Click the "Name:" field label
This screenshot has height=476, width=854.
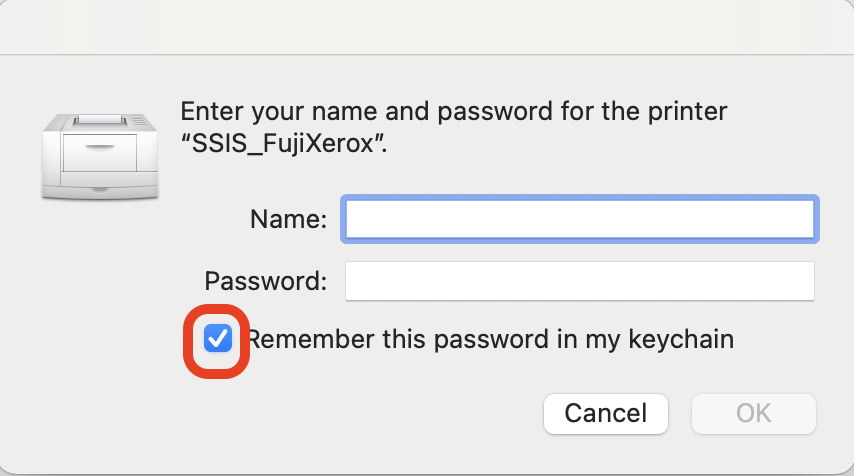288,219
